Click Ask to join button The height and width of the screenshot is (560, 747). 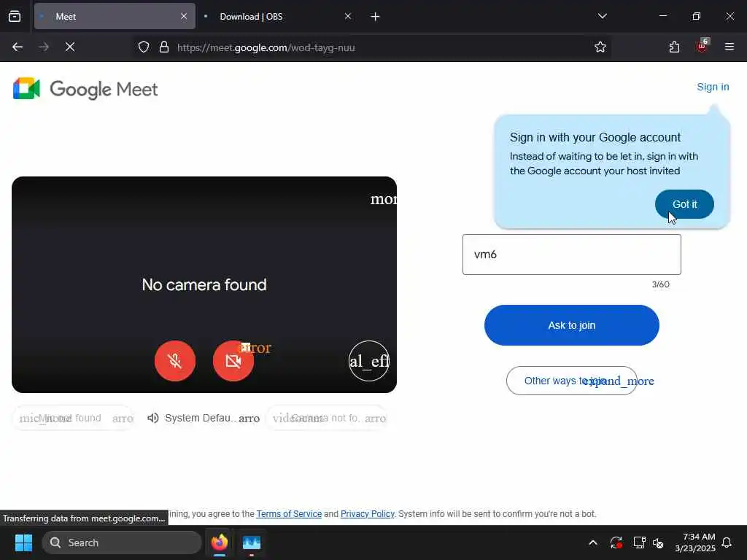click(x=572, y=325)
